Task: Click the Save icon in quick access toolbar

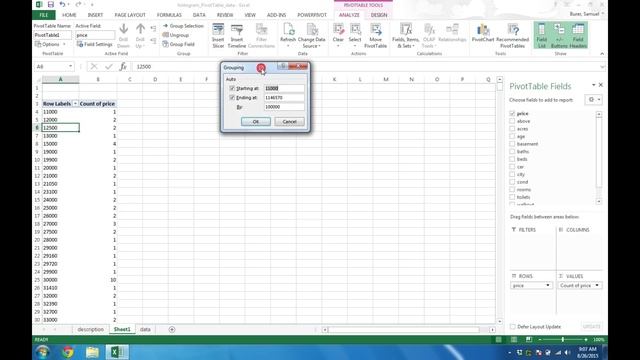Action: [51, 4]
